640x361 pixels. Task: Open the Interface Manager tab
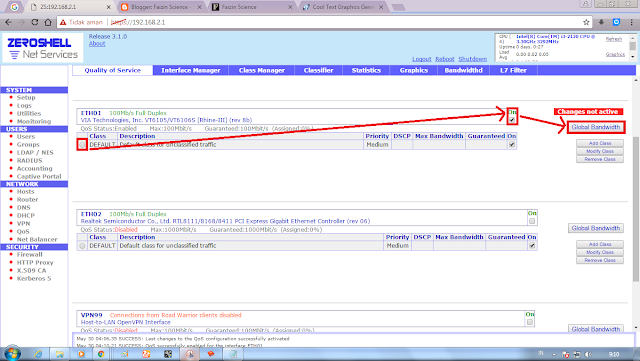pyautogui.click(x=191, y=70)
